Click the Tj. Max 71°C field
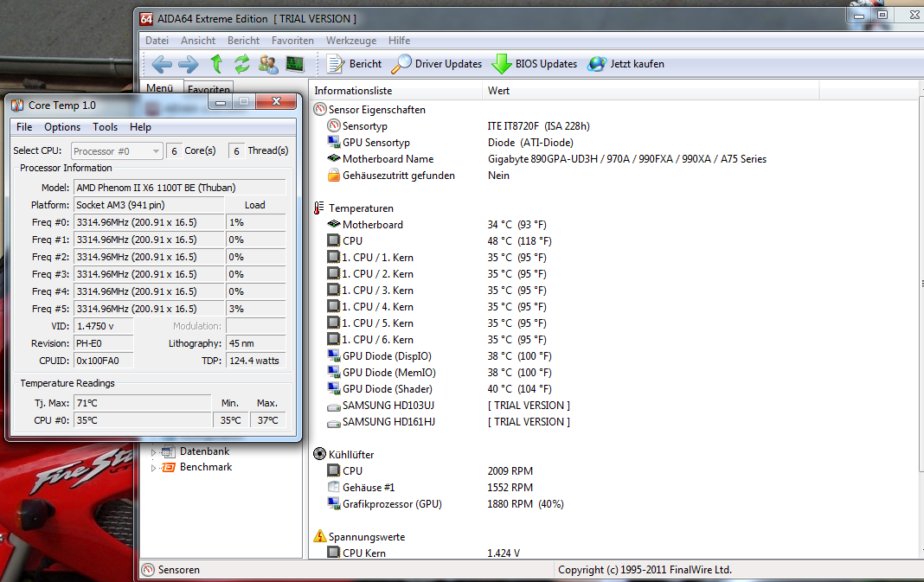The image size is (924, 582). click(x=143, y=404)
